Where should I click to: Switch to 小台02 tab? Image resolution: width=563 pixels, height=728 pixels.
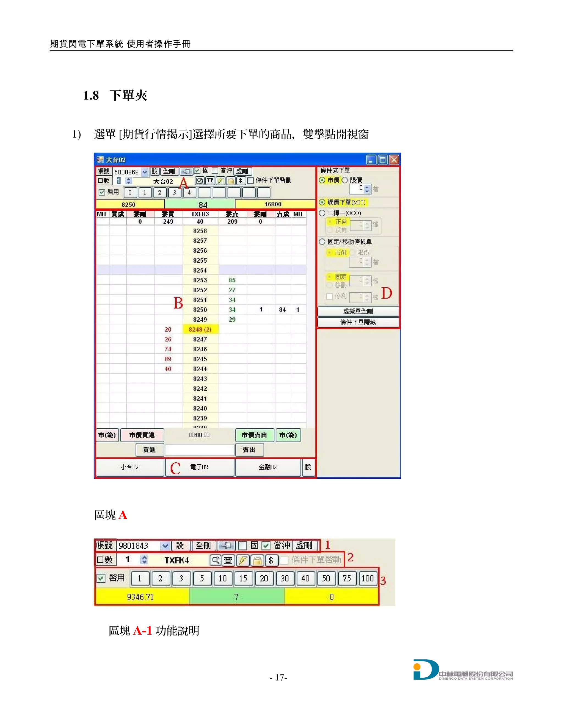pos(130,467)
